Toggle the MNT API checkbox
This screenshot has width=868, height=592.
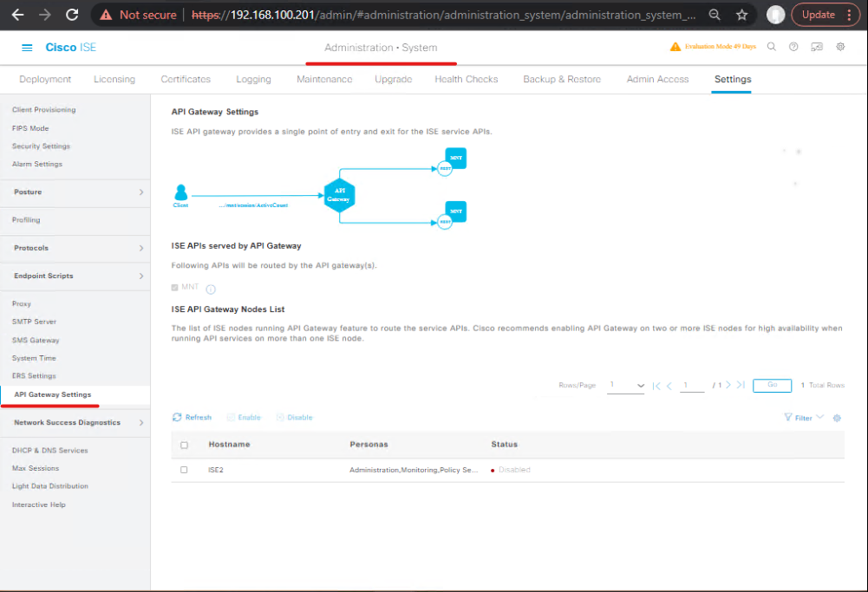[x=175, y=287]
